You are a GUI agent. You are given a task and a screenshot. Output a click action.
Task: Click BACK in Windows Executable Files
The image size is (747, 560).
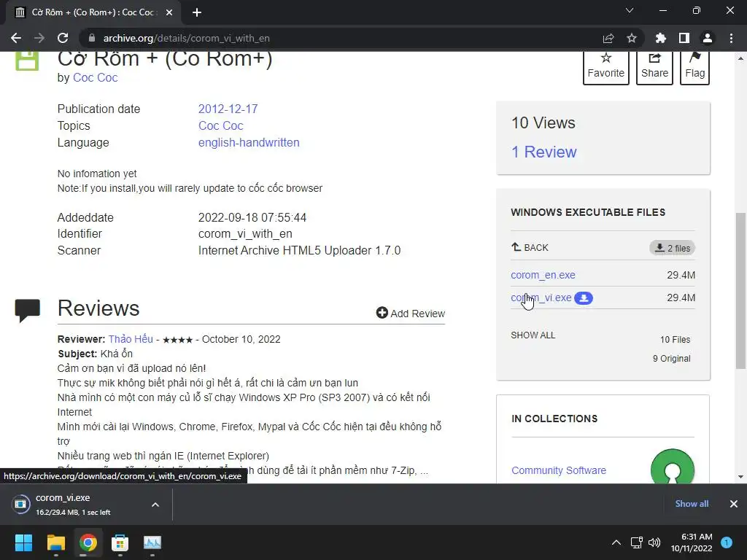pos(530,248)
